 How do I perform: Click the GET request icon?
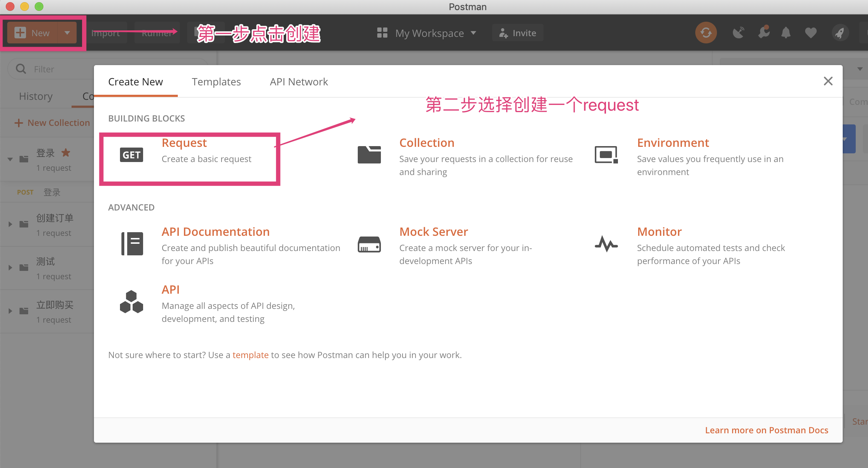coord(131,155)
